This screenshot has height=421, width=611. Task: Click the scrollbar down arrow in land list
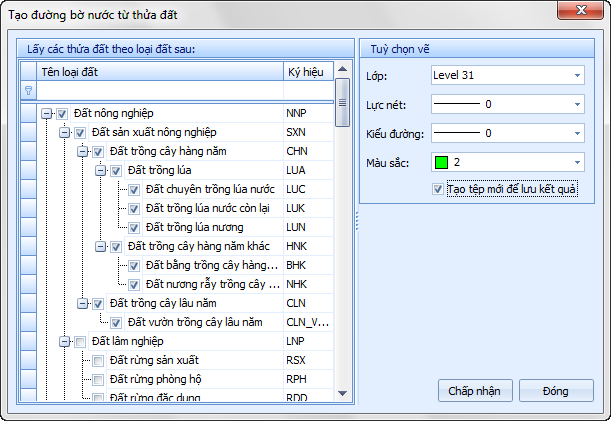click(342, 395)
